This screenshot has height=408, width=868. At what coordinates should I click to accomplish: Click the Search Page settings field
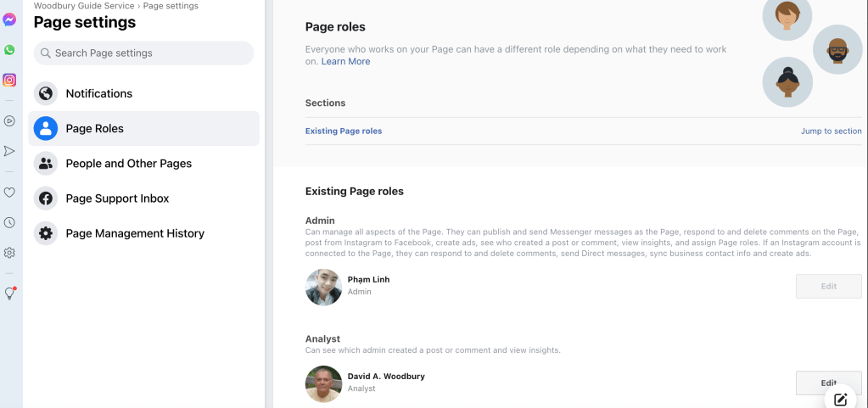(144, 53)
